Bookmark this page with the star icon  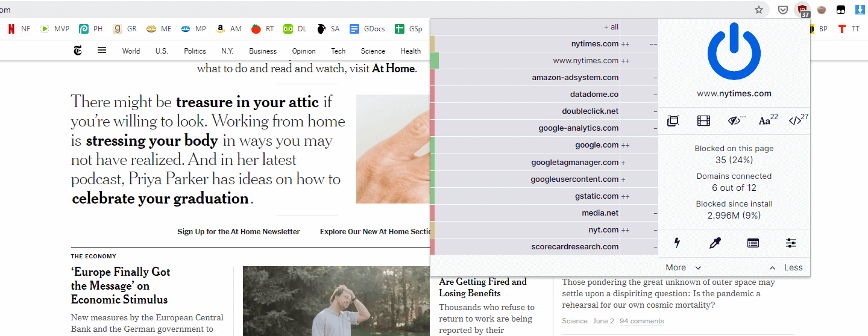759,10
